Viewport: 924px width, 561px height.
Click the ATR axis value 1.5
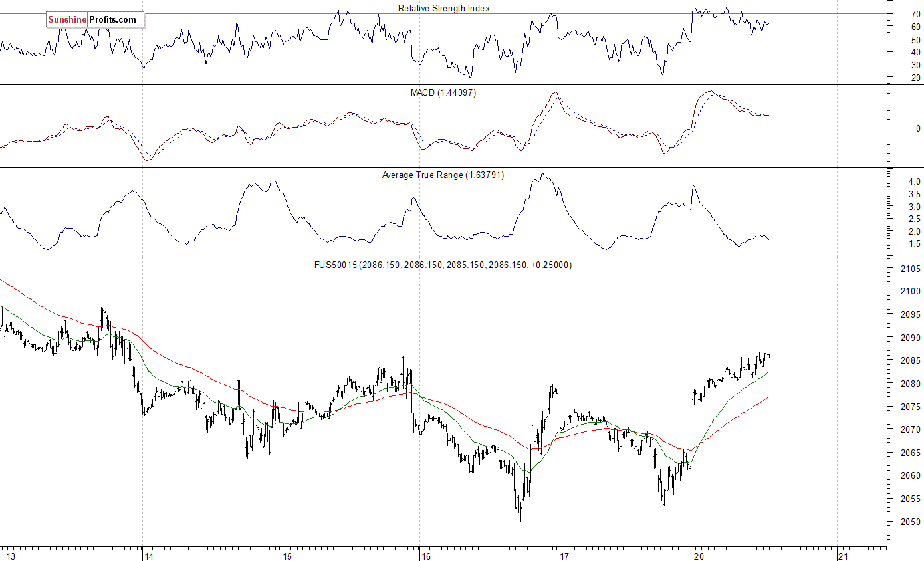point(914,244)
